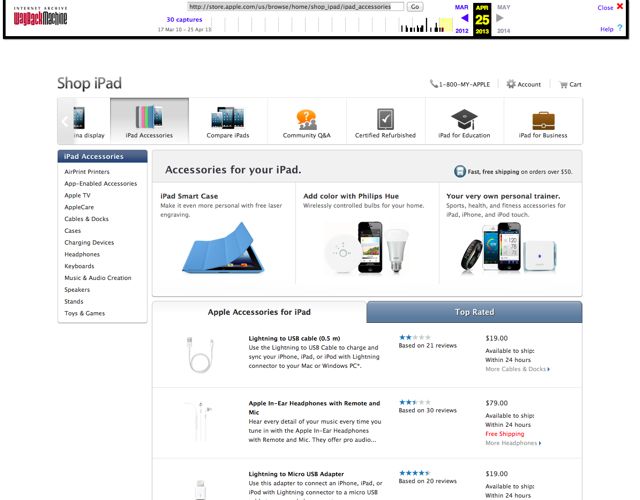Open Speakers in sidebar
640x500 pixels.
77,290
